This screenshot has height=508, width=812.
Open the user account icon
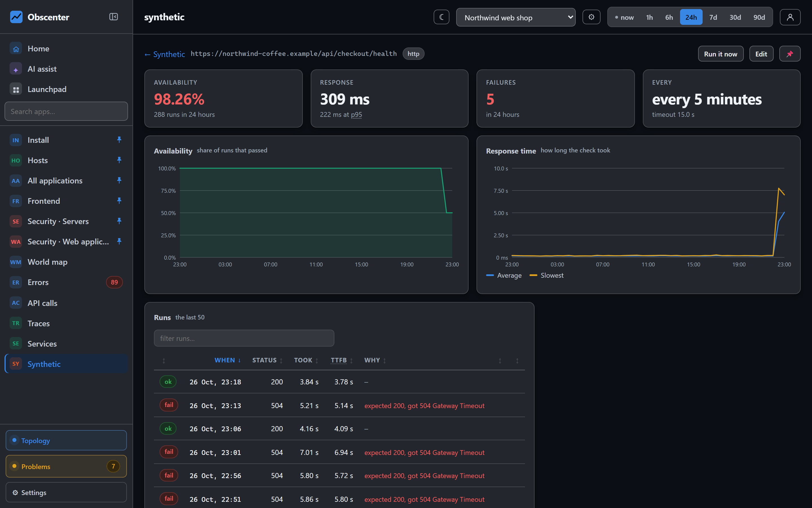pyautogui.click(x=790, y=17)
